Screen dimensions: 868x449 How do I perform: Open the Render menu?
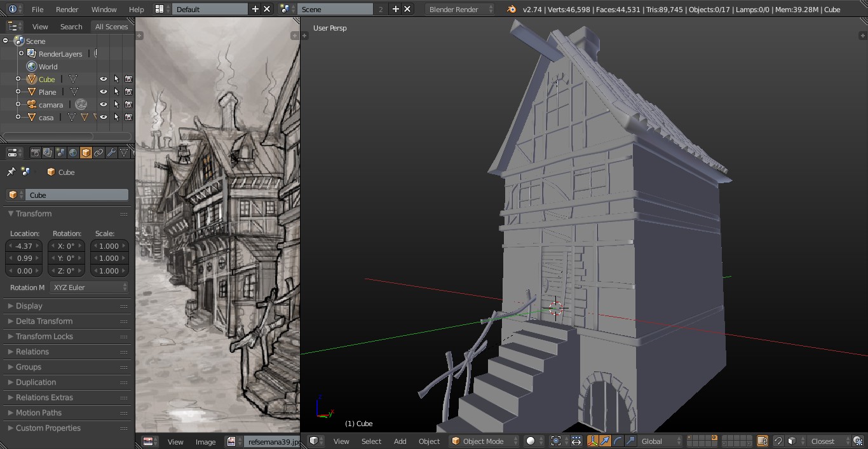[x=67, y=9]
